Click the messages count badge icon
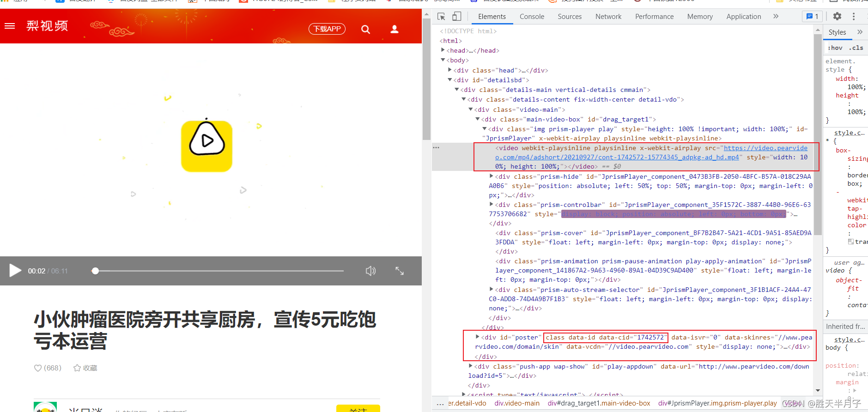The height and width of the screenshot is (412, 868). 812,17
